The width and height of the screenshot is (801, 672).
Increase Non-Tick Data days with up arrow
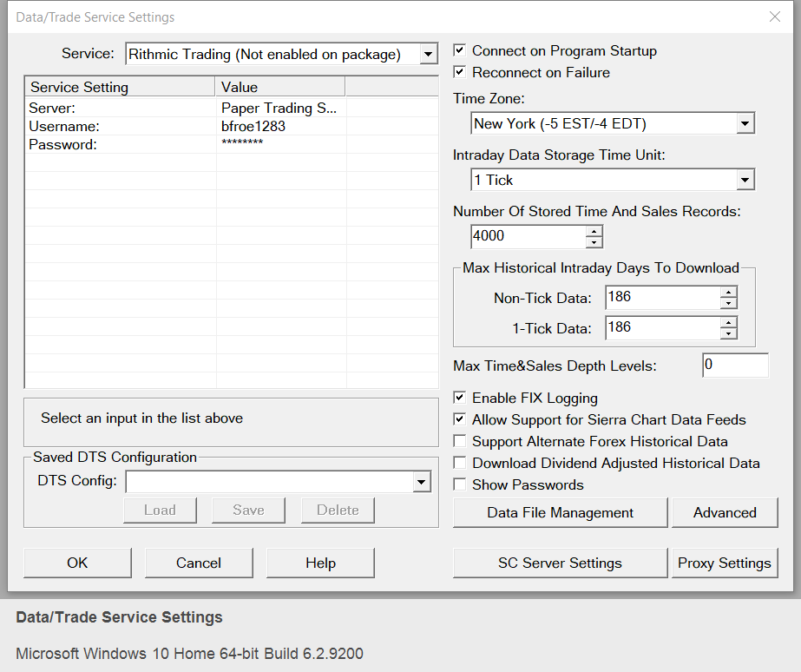pos(728,293)
